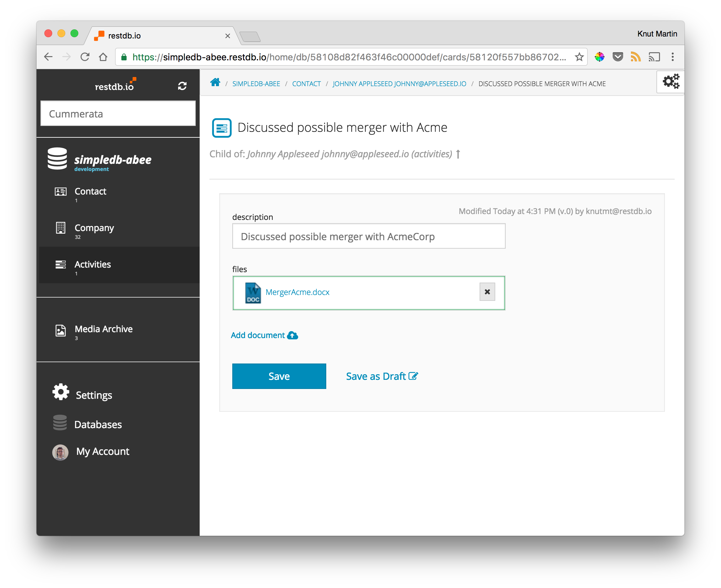Click the Word DOC file icon
This screenshot has height=588, width=721.
click(253, 293)
